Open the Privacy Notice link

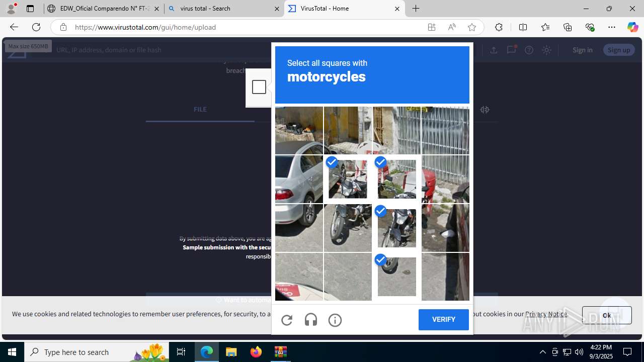point(546,314)
